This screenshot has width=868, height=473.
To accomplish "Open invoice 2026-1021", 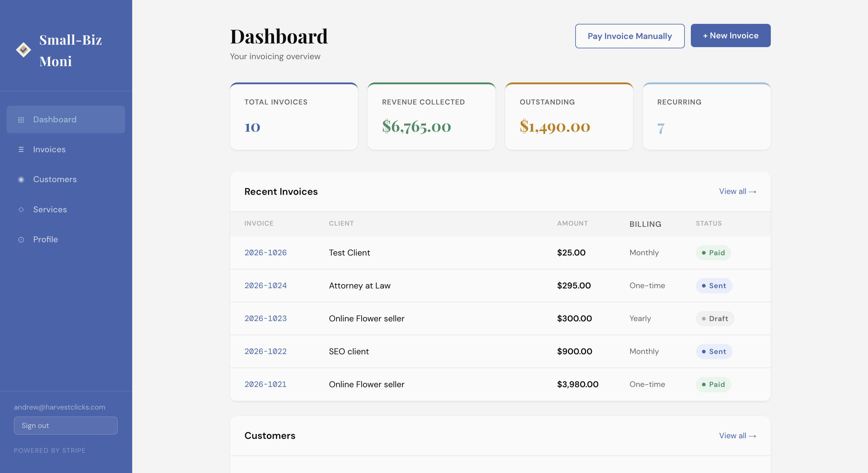I will [266, 384].
